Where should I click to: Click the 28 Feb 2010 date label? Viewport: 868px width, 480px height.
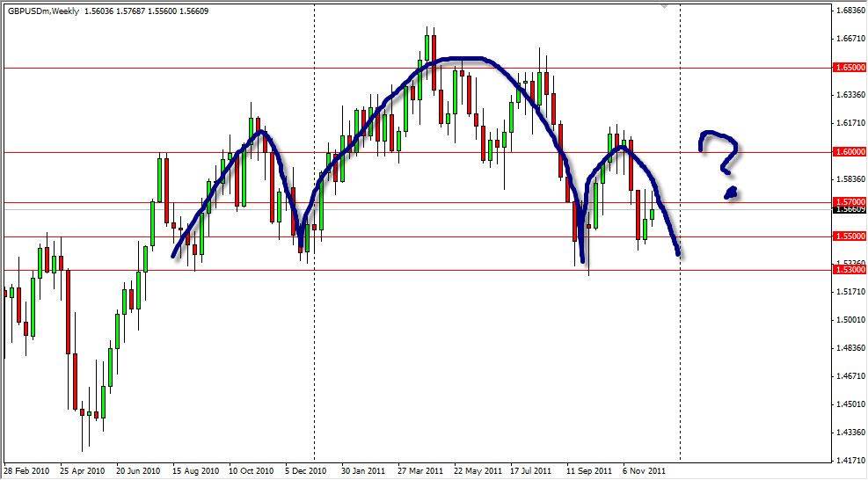tap(26, 470)
